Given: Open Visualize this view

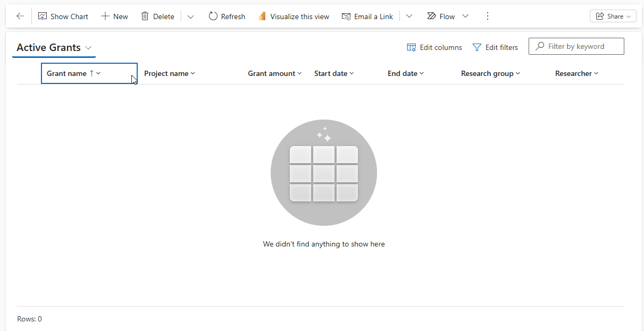Looking at the screenshot, I should coord(294,16).
